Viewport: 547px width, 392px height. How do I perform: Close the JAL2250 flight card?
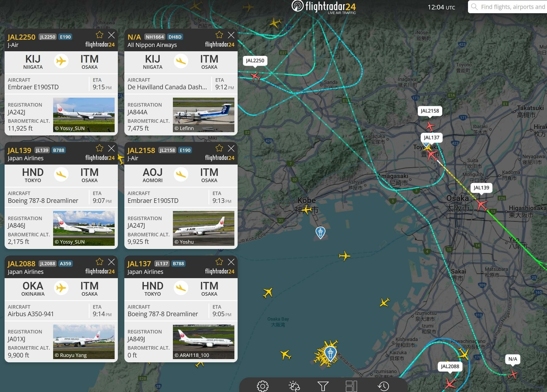tap(111, 35)
